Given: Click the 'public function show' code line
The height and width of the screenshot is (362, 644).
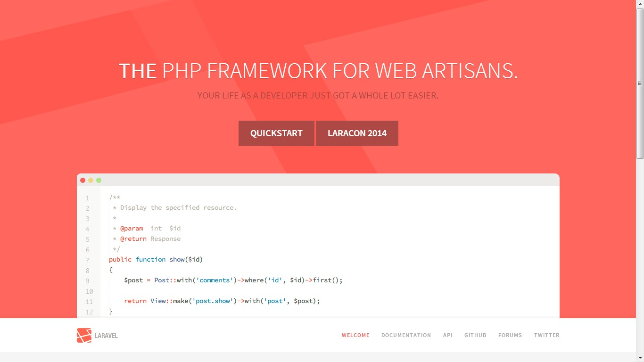Looking at the screenshot, I should point(156,259).
